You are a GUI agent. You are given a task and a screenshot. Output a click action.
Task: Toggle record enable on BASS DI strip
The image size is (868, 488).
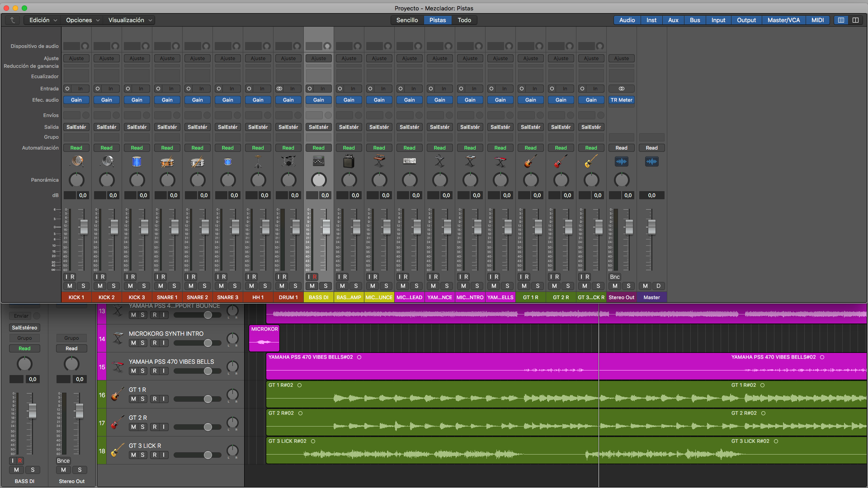click(315, 277)
